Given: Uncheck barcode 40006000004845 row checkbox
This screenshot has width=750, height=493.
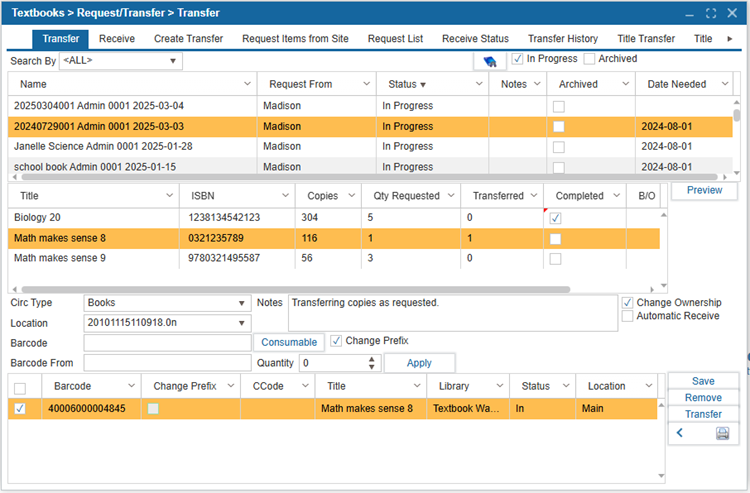Looking at the screenshot, I should 20,409.
